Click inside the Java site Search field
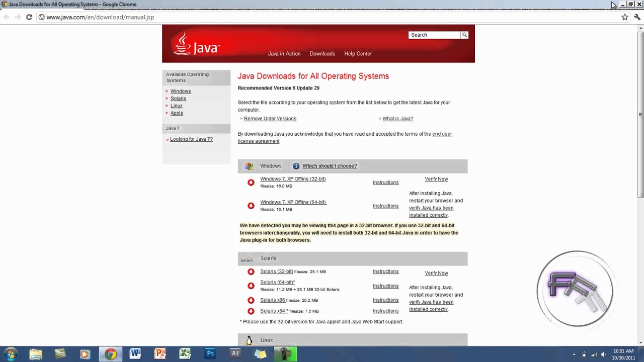Image resolution: width=644 pixels, height=362 pixels. 435,35
